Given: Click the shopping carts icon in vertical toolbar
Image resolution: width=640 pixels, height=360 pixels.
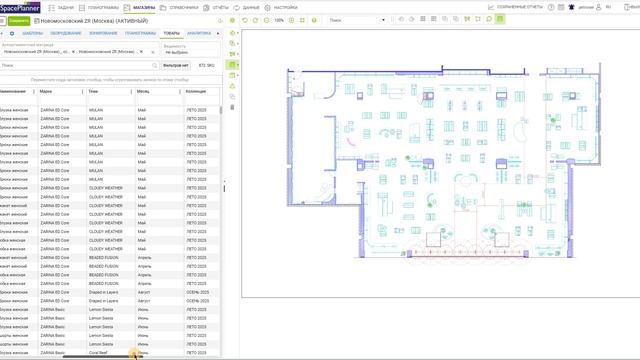Looking at the screenshot, I should click(232, 54).
